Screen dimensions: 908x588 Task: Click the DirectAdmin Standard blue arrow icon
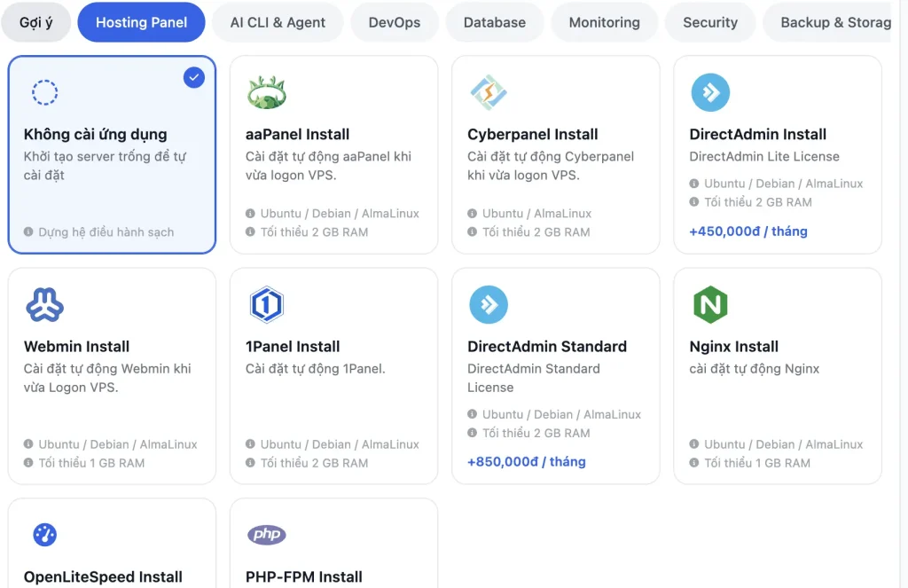pyautogui.click(x=489, y=304)
